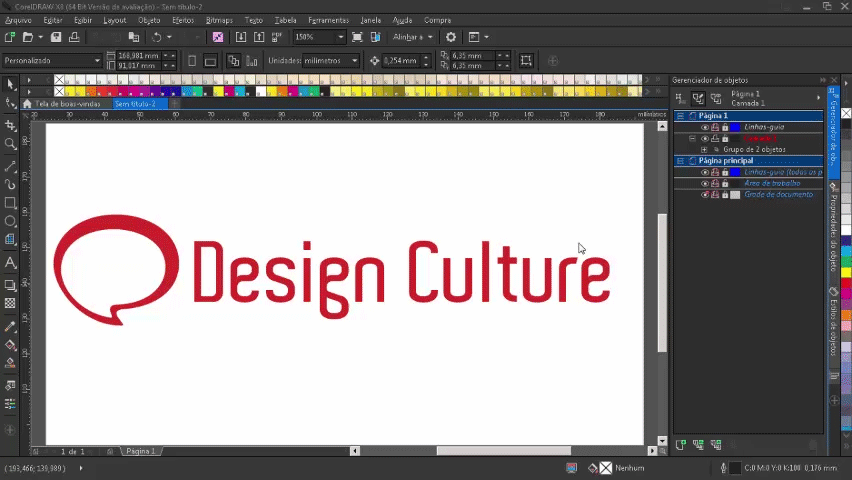This screenshot has height=480, width=852.
Task: Open the zoom level 150% dropdown
Action: (341, 37)
